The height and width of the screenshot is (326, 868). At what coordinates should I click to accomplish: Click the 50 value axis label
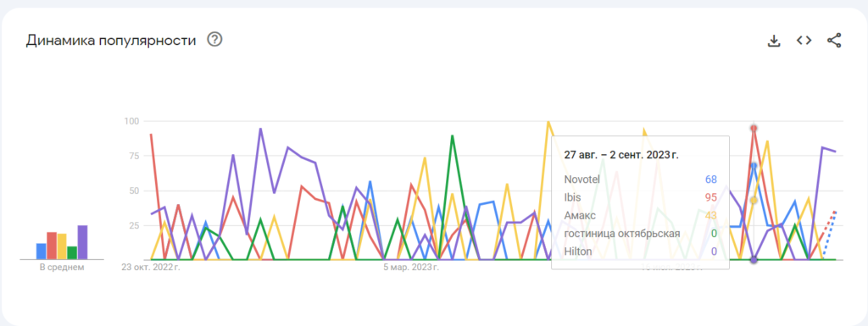[x=135, y=191]
